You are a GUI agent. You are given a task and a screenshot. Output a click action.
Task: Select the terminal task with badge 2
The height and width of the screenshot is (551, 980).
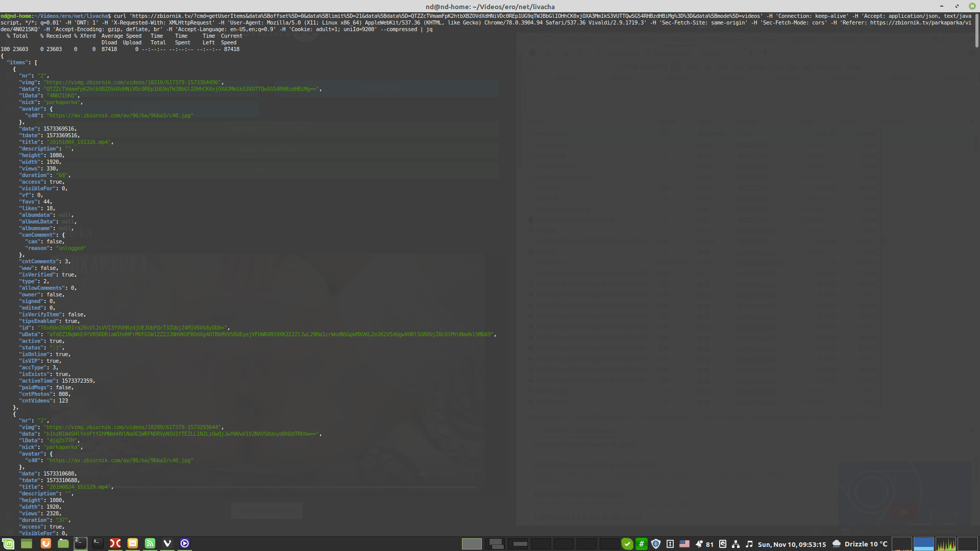pos(81,544)
